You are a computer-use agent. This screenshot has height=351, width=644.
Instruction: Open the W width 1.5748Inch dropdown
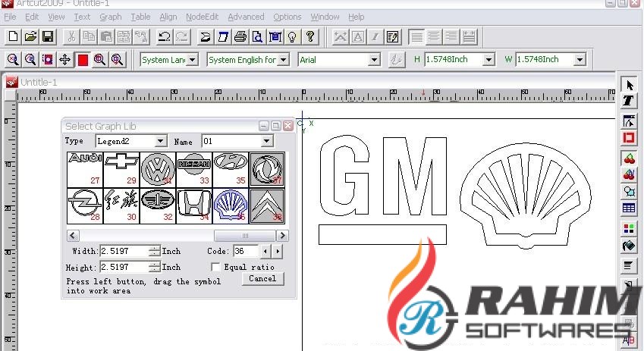(x=580, y=60)
